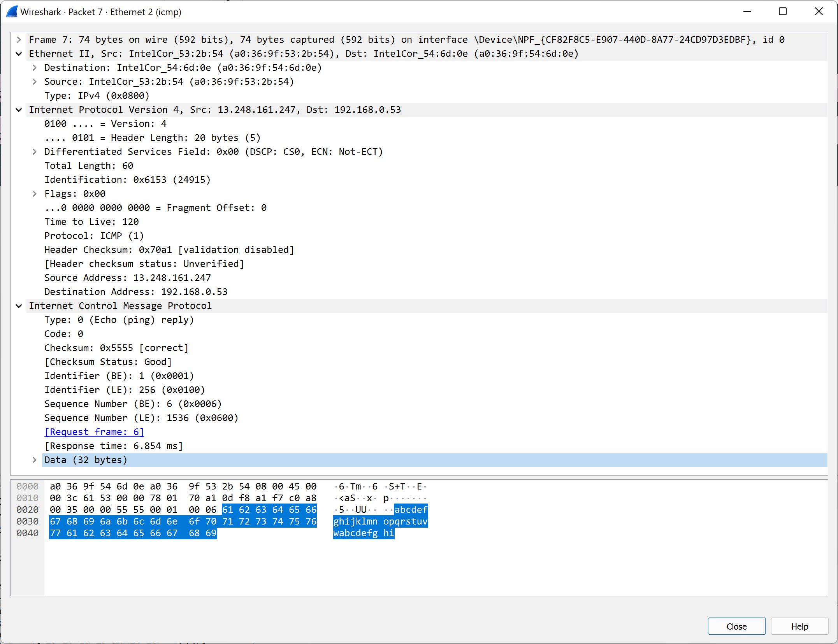Expand the Source IntelCor_53:2b:54 field
Image resolution: width=838 pixels, height=644 pixels.
coord(34,81)
